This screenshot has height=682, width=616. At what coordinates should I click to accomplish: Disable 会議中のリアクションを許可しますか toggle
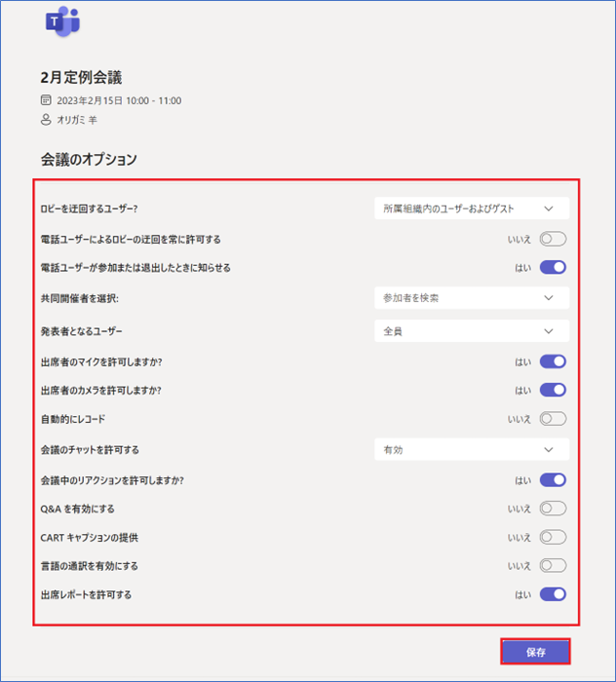pos(552,479)
